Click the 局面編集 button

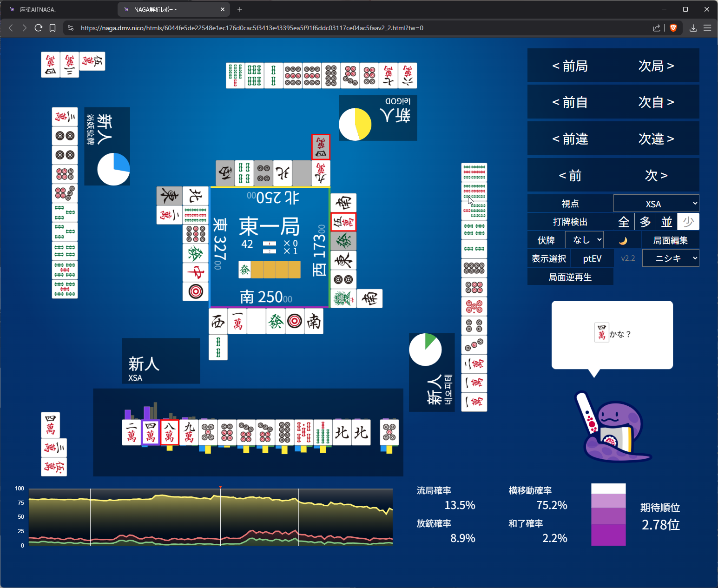click(670, 240)
